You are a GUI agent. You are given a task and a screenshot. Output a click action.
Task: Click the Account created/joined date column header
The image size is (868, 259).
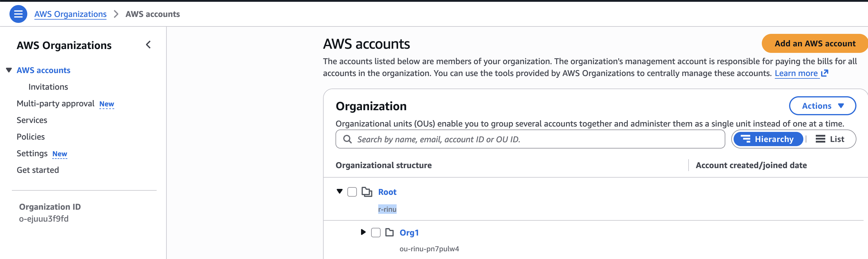pos(751,165)
